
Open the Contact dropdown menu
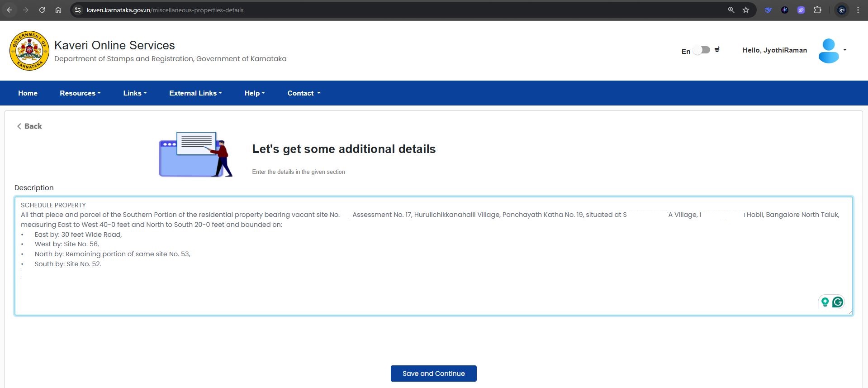(x=304, y=93)
